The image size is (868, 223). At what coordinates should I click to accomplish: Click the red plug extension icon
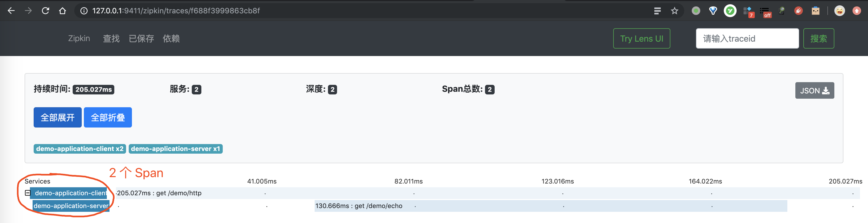[798, 10]
